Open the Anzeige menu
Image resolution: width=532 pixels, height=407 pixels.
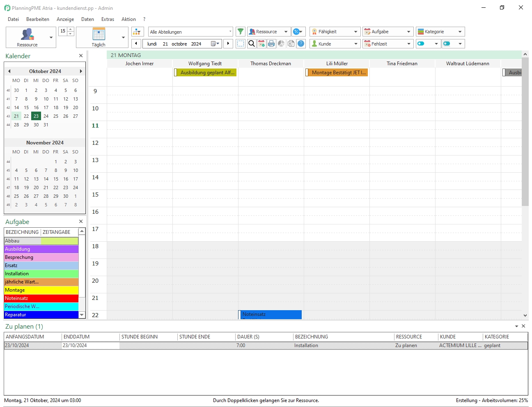(x=65, y=19)
